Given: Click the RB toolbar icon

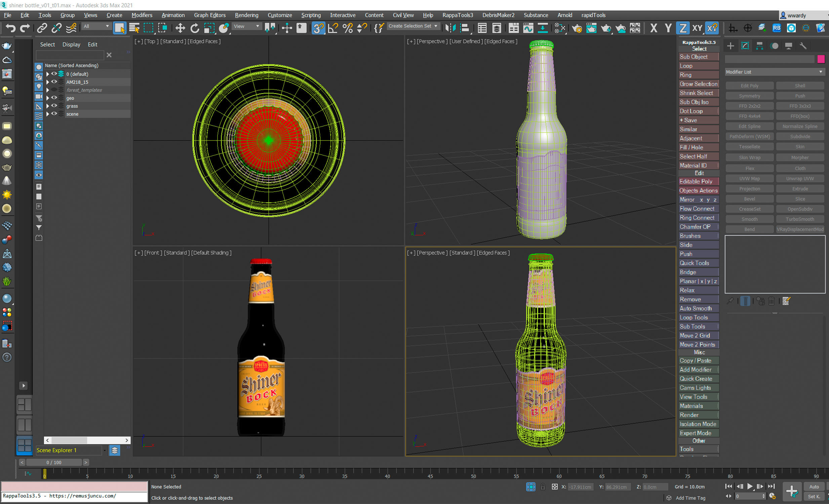Looking at the screenshot, I should pyautogui.click(x=777, y=28).
